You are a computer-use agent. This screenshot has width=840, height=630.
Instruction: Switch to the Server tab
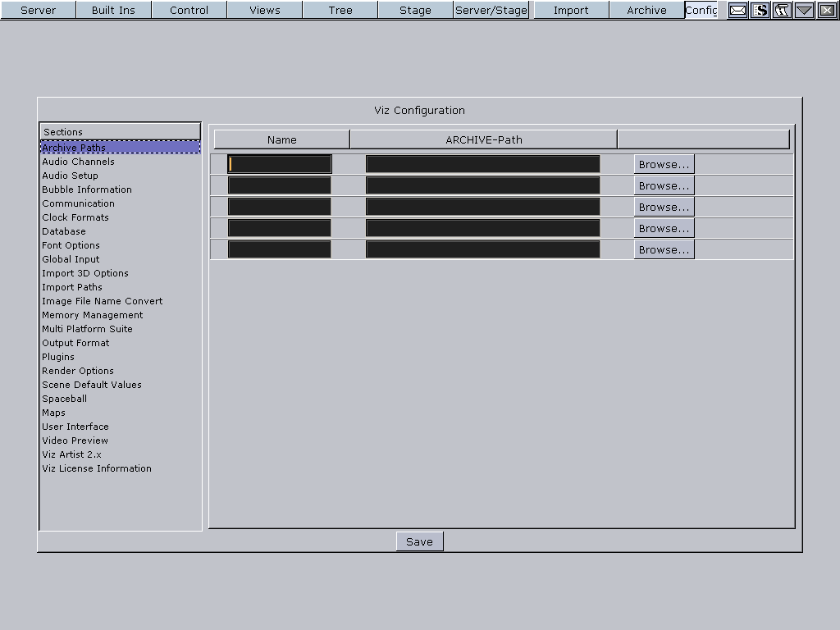[x=38, y=10]
